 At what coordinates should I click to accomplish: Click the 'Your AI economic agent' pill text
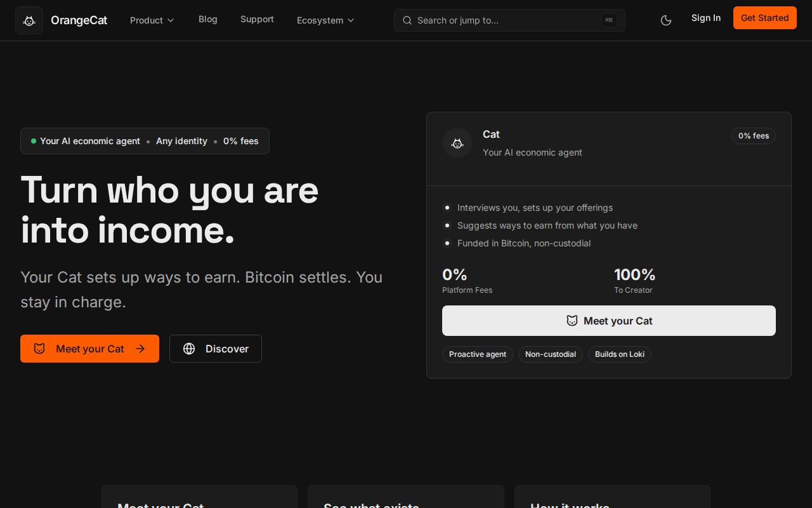click(90, 141)
